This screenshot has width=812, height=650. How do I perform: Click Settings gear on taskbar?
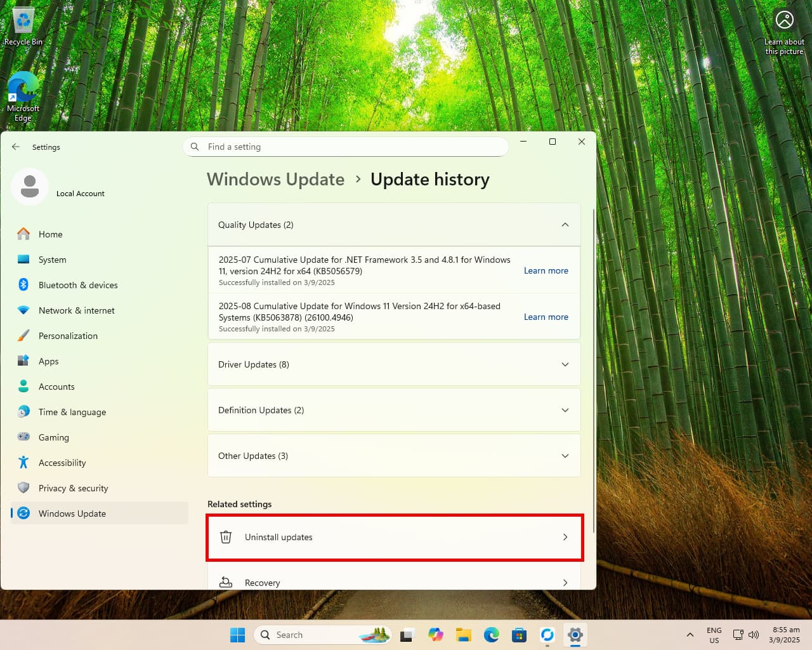coord(575,635)
